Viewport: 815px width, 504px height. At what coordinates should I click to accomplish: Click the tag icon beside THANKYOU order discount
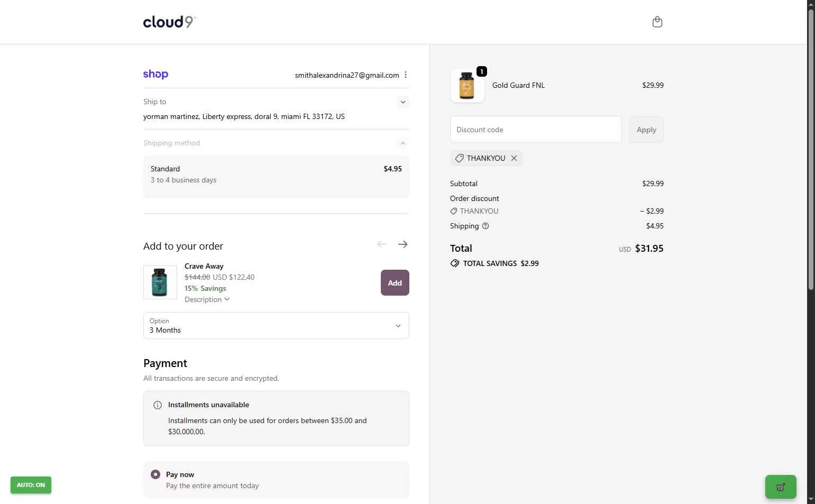(454, 211)
